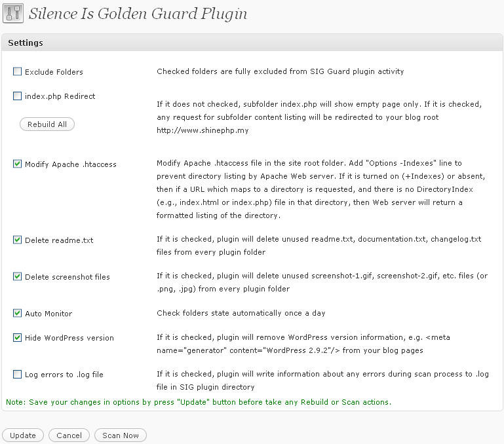Collapse the Settings panel header
The width and height of the screenshot is (504, 444).
pos(252,43)
